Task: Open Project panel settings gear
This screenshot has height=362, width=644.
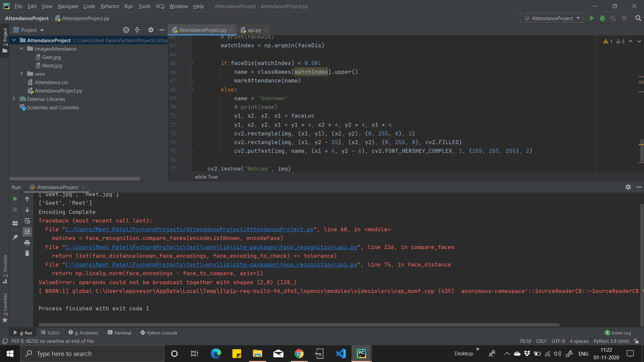Action: pyautogui.click(x=151, y=30)
